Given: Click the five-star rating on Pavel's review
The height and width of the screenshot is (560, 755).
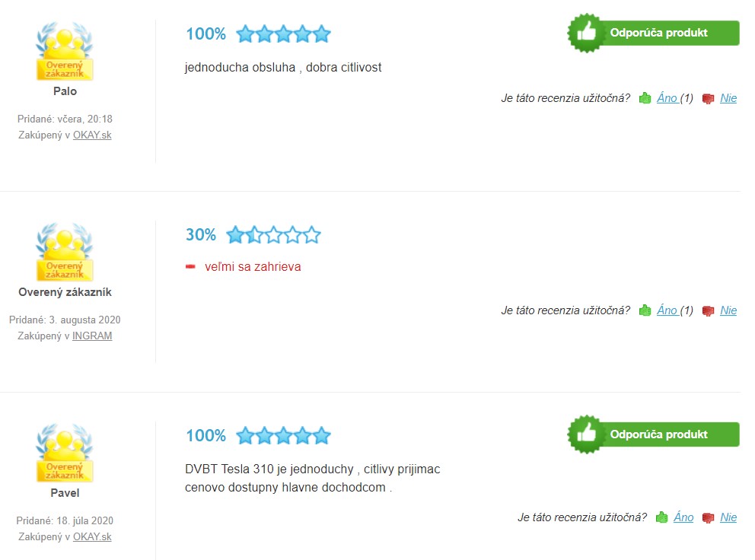Looking at the screenshot, I should pyautogui.click(x=283, y=436).
